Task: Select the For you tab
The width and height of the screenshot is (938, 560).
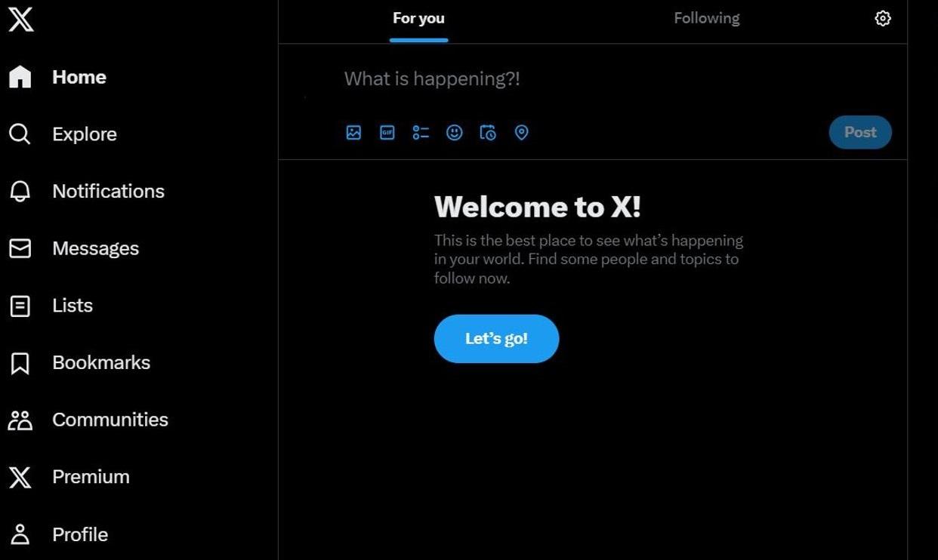Action: pyautogui.click(x=418, y=19)
